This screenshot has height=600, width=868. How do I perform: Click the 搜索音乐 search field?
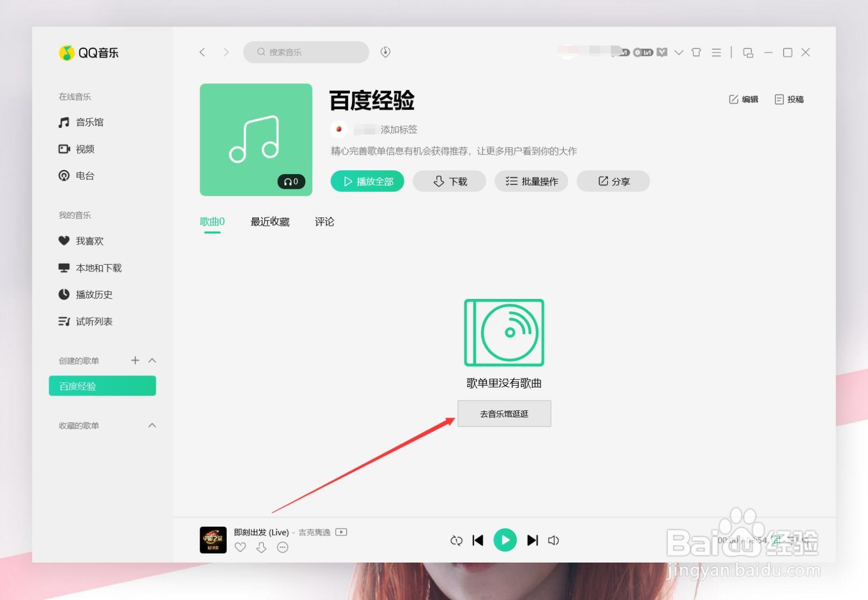pyautogui.click(x=306, y=52)
